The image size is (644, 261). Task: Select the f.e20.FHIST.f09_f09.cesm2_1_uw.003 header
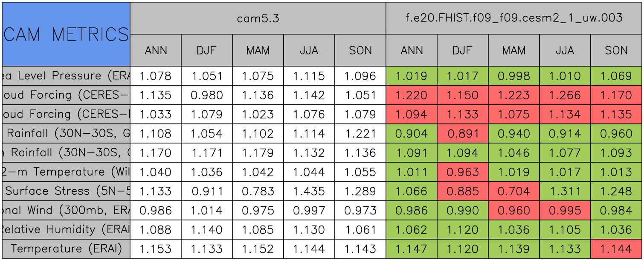tap(514, 18)
